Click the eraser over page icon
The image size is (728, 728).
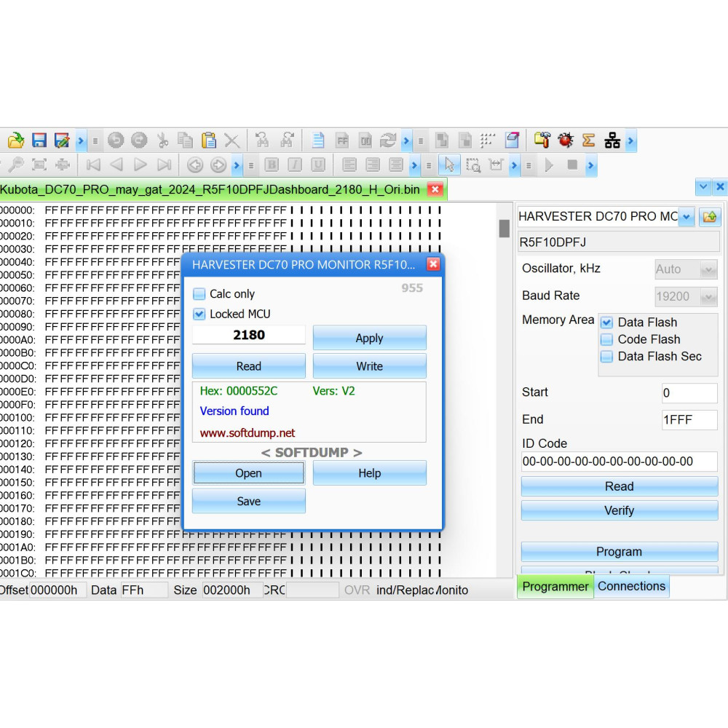click(512, 141)
